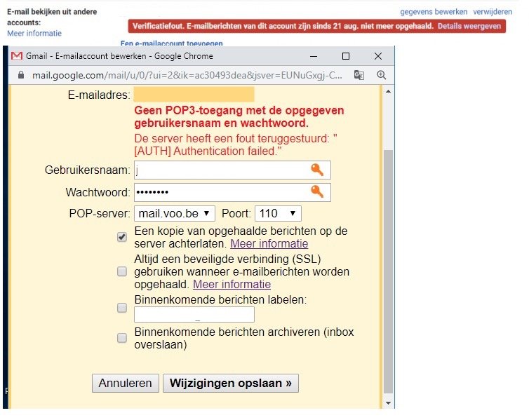Open the Poort dropdown showing 110
Image resolution: width=529 pixels, height=420 pixels.
(278, 213)
